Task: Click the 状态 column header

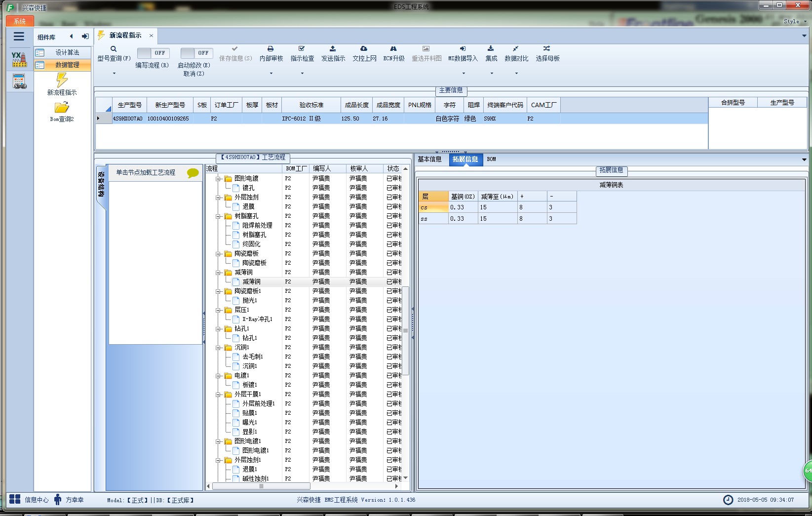Action: coord(393,169)
